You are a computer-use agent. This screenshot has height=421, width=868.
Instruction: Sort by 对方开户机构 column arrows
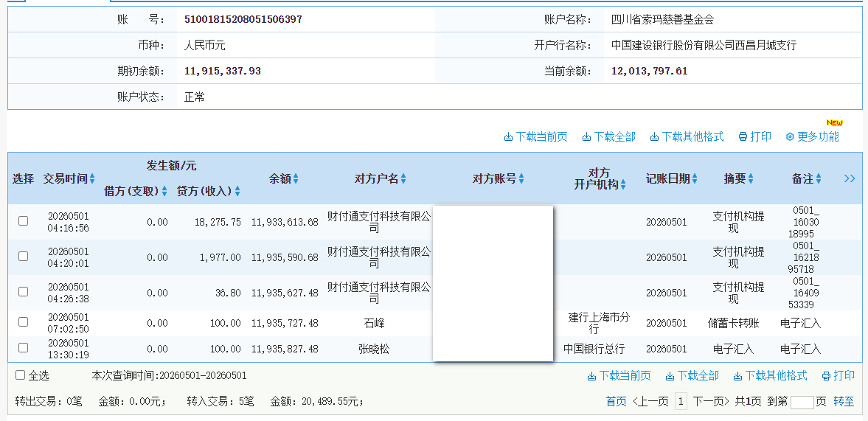[x=622, y=185]
